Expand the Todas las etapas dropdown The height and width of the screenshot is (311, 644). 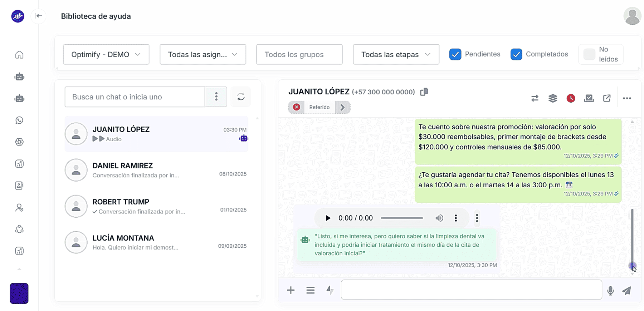tap(396, 54)
